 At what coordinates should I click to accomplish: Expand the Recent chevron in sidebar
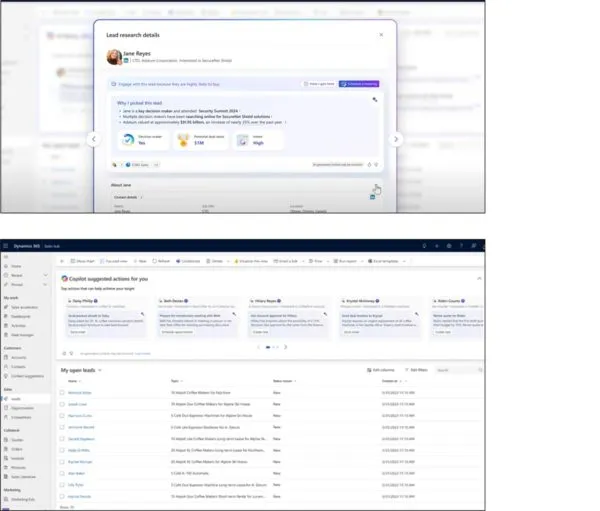(x=46, y=275)
